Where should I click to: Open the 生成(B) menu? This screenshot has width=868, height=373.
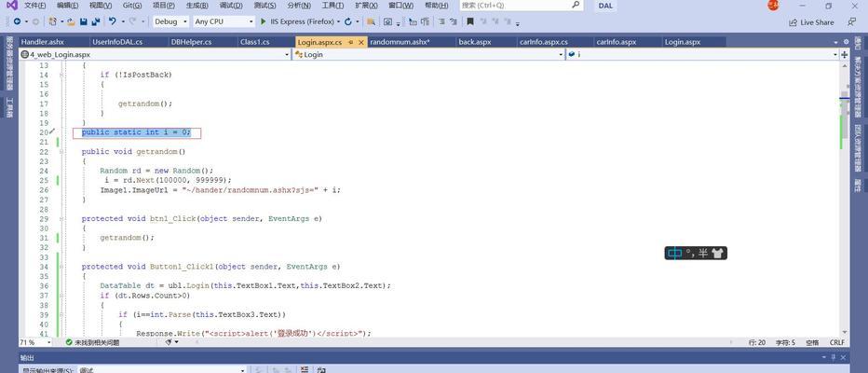click(x=197, y=5)
